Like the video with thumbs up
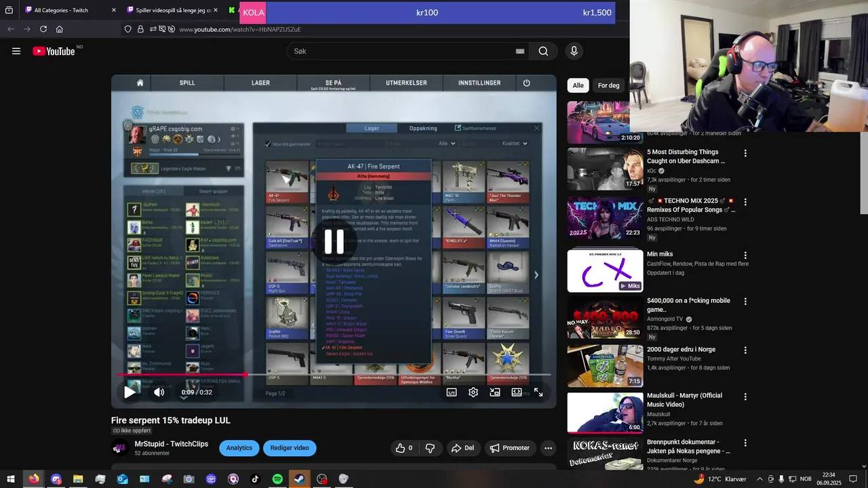Viewport: 868px width, 488px height. [x=404, y=448]
